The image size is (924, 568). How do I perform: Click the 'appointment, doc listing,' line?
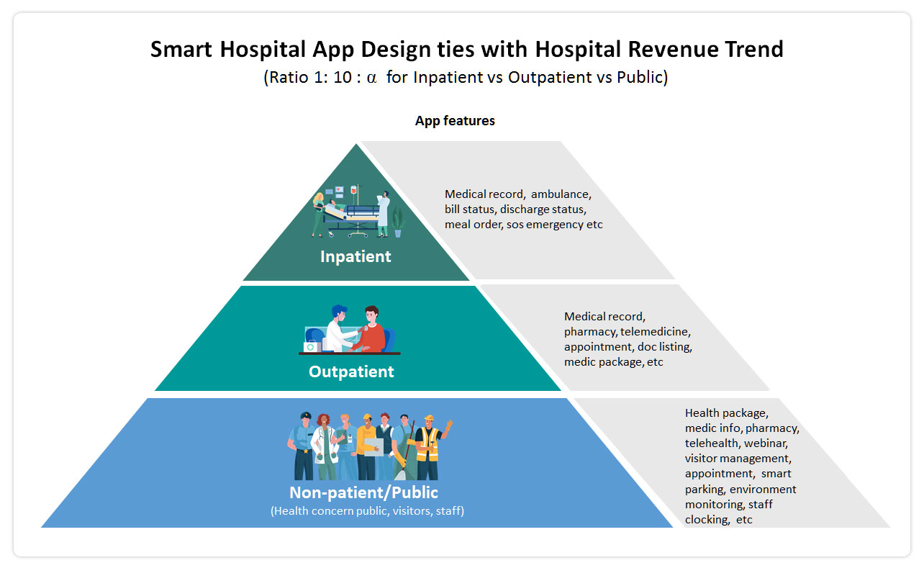pos(628,346)
